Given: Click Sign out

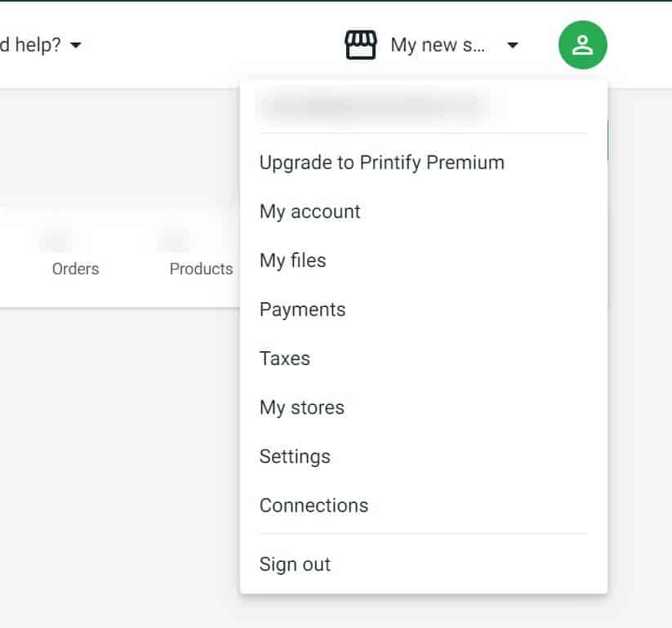Looking at the screenshot, I should point(295,564).
